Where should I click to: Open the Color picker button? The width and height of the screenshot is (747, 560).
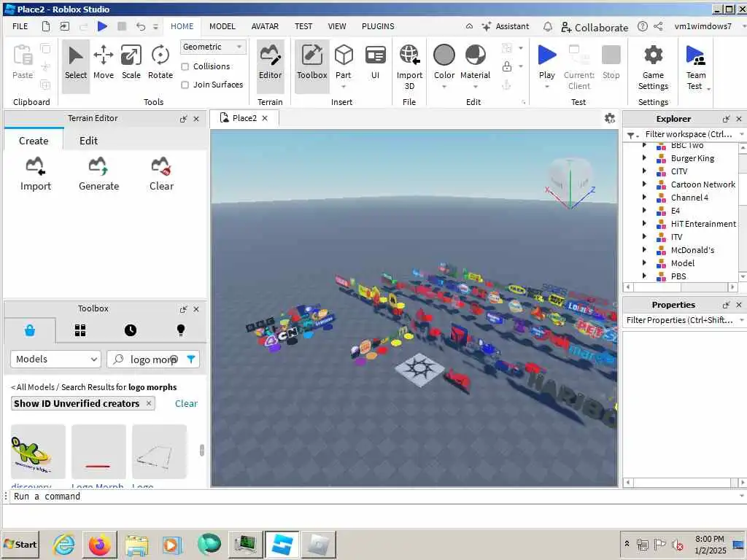(444, 63)
